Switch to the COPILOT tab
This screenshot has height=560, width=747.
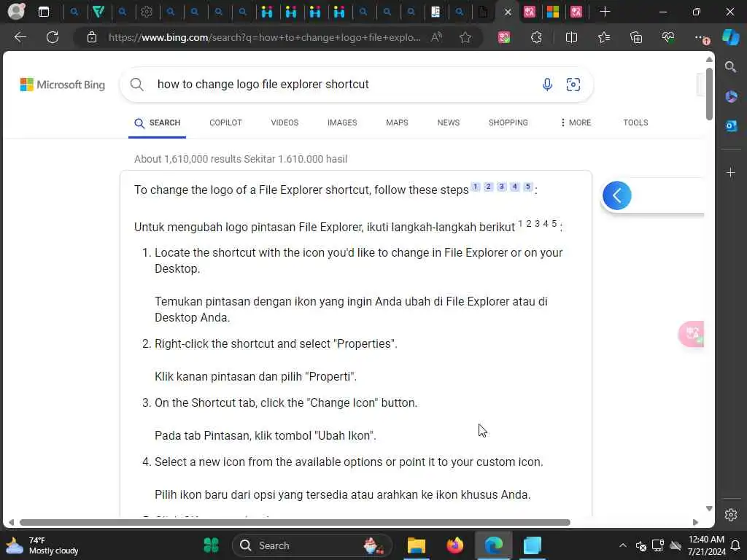point(226,122)
